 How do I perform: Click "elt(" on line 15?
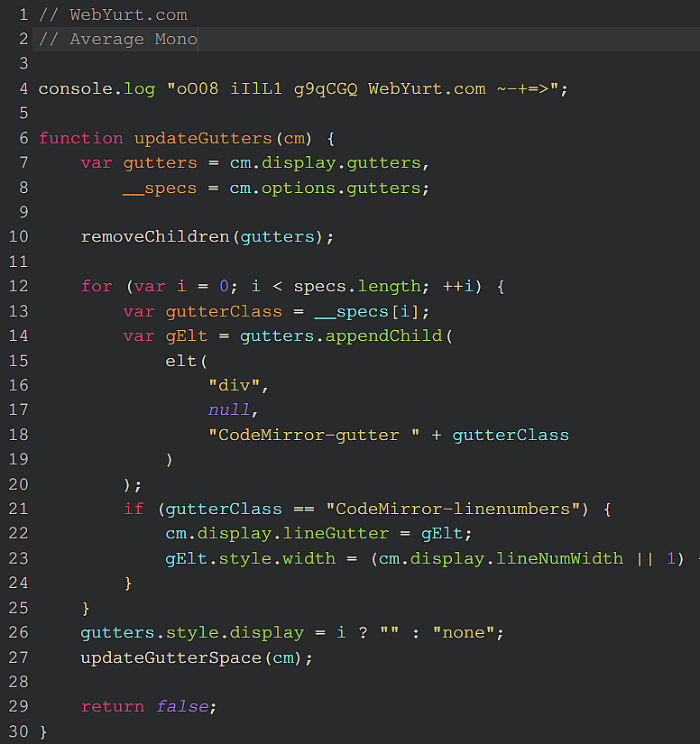coord(187,361)
